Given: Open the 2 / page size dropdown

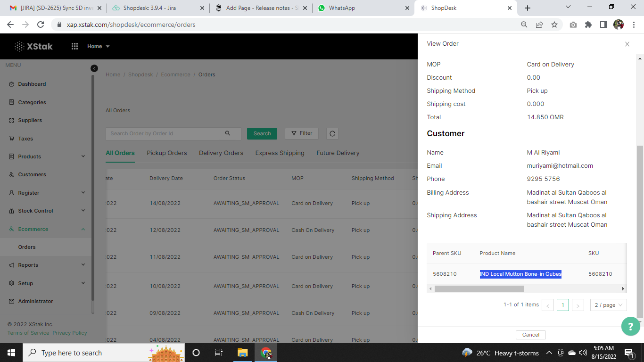Looking at the screenshot, I should coord(608,305).
